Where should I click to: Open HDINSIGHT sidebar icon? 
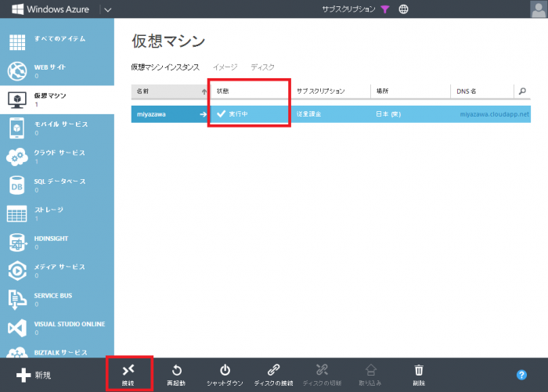(x=17, y=243)
